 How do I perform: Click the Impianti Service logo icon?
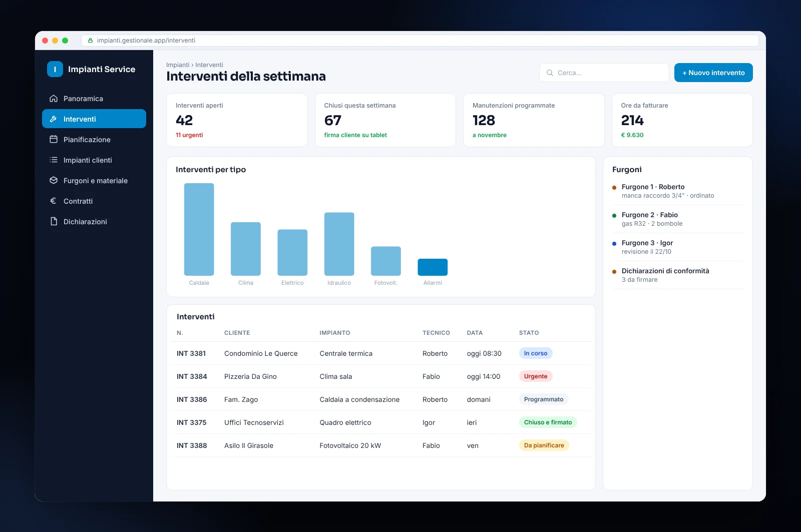pyautogui.click(x=55, y=69)
